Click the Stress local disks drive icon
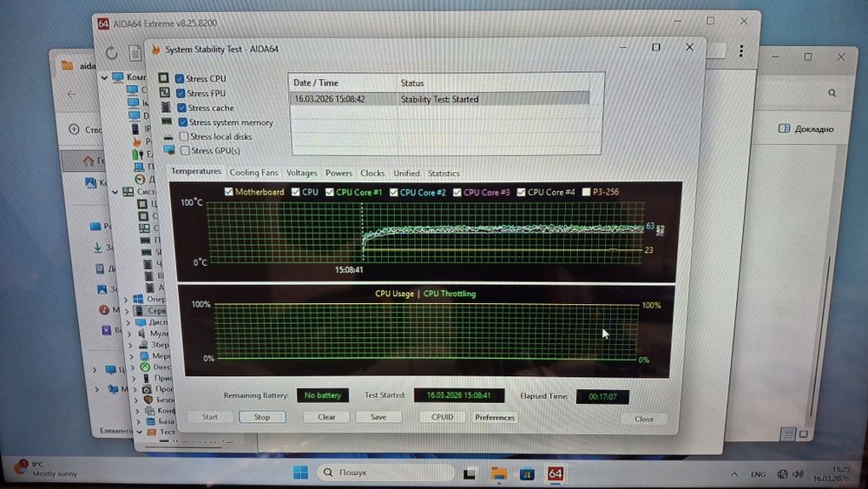868x489 pixels. (168, 136)
